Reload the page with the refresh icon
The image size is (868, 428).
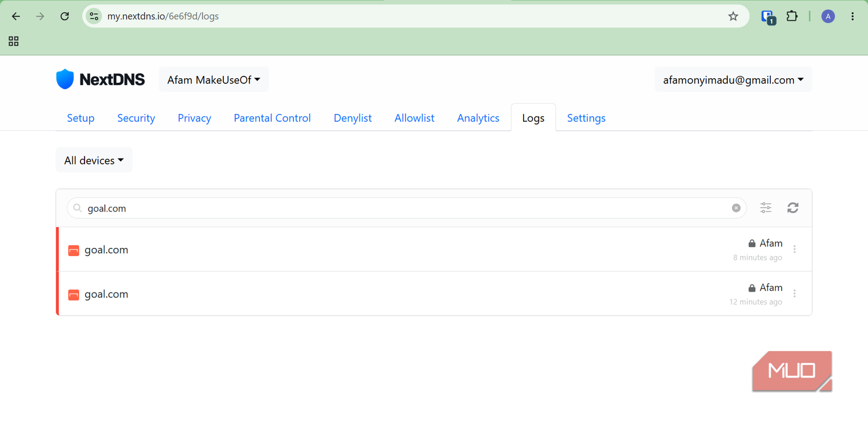(65, 16)
